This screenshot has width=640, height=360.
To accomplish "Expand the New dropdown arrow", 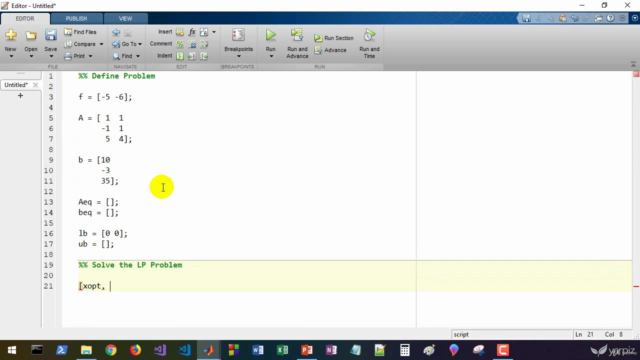I will (11, 56).
